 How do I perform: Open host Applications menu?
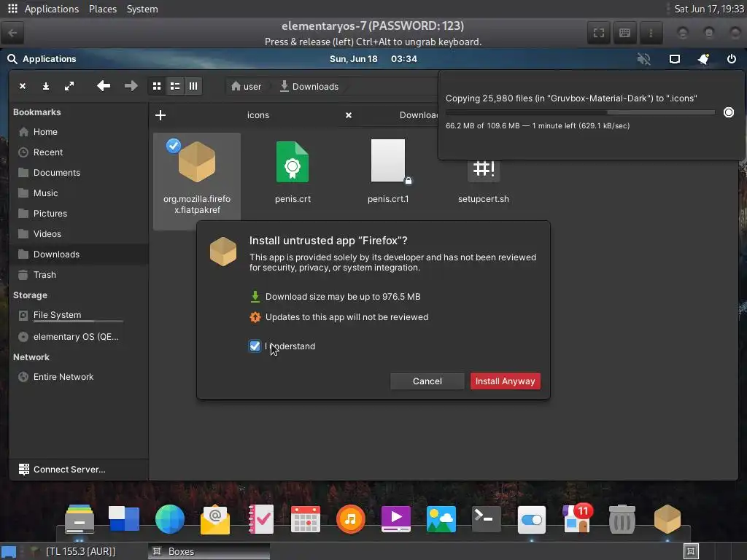point(52,9)
